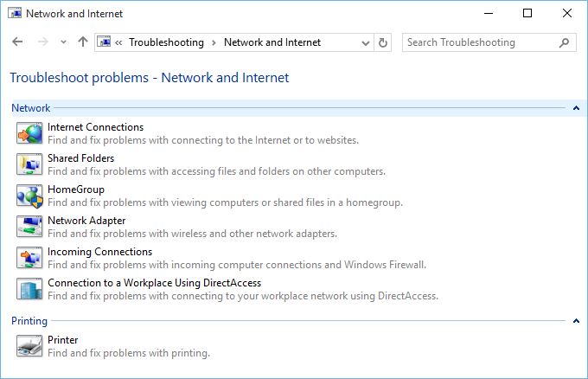
Task: Click the 'problems with printing' description
Action: tap(129, 353)
